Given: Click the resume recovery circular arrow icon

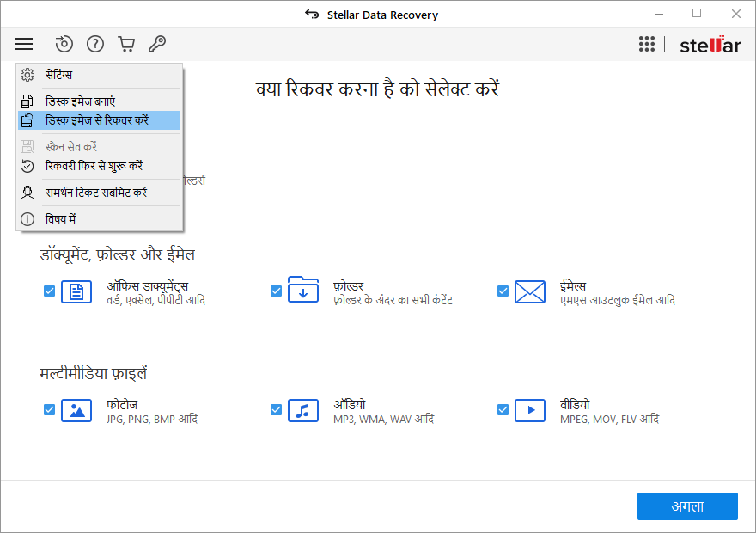Looking at the screenshot, I should [x=64, y=44].
